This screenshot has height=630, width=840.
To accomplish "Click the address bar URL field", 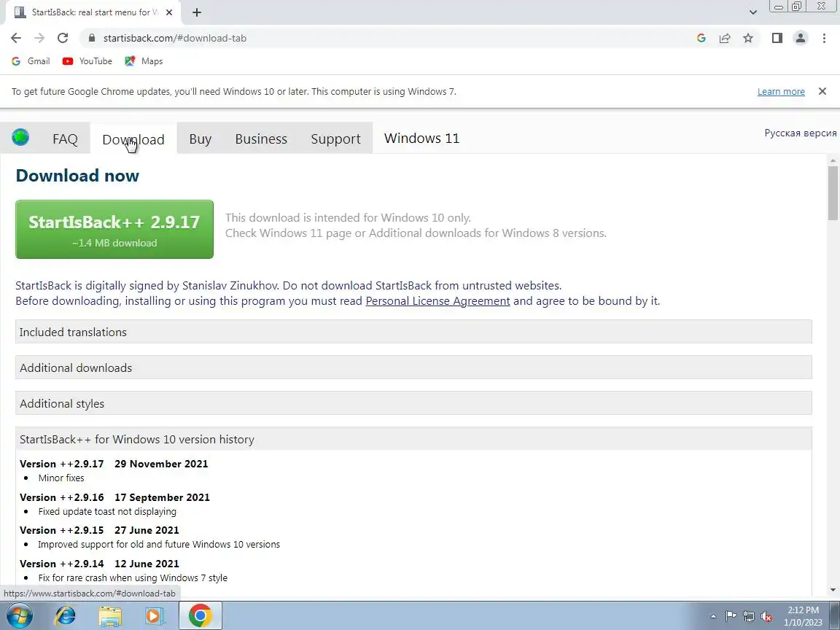I will [x=386, y=38].
